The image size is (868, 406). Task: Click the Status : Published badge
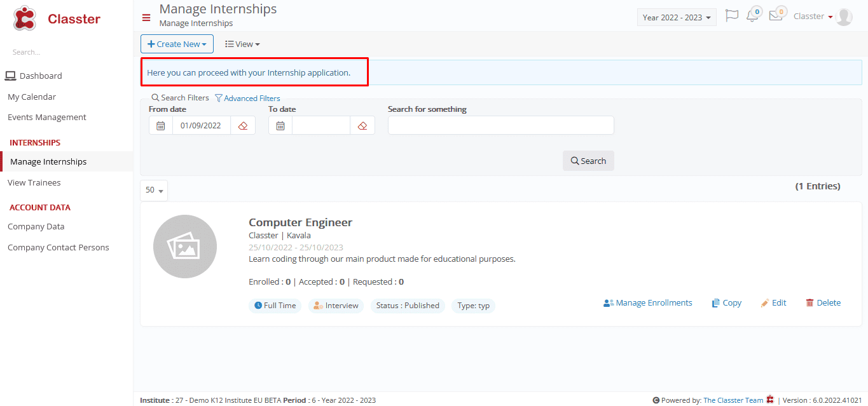point(408,306)
